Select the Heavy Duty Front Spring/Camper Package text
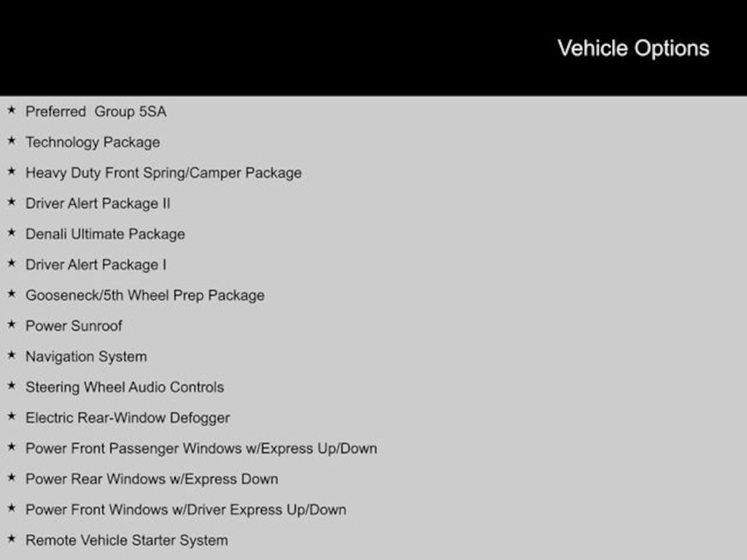This screenshot has height=560, width=747. click(163, 173)
